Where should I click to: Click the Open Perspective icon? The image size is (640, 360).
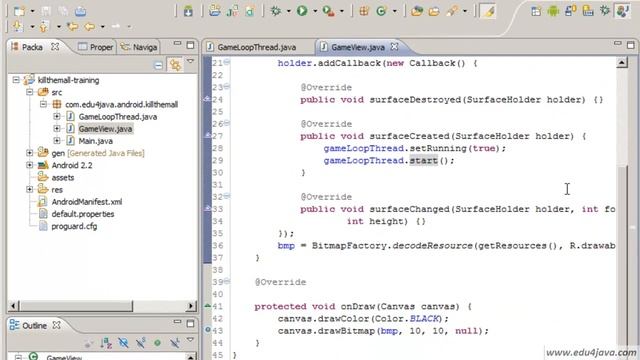click(x=536, y=11)
